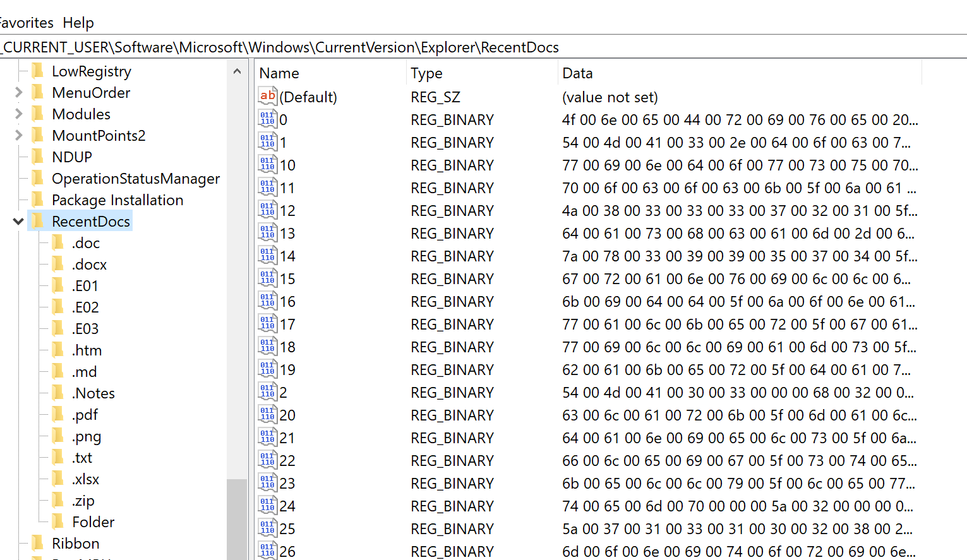This screenshot has width=967, height=560.
Task: Click the LowRegistry folder icon
Action: pos(37,70)
